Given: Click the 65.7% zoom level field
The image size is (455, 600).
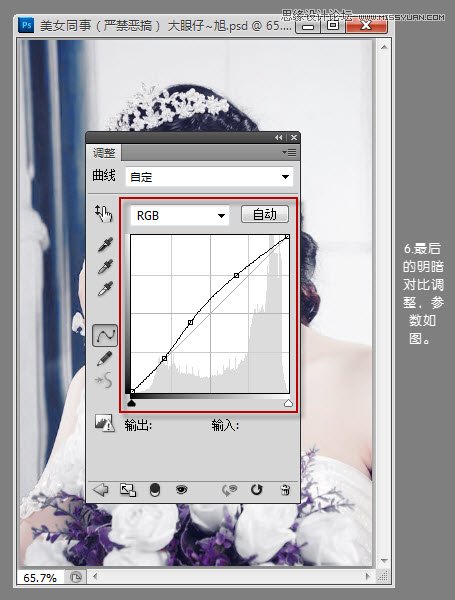Looking at the screenshot, I should point(40,578).
